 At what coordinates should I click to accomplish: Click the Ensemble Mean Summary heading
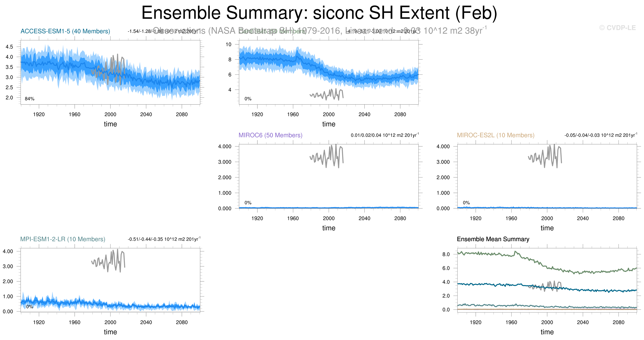(x=493, y=239)
